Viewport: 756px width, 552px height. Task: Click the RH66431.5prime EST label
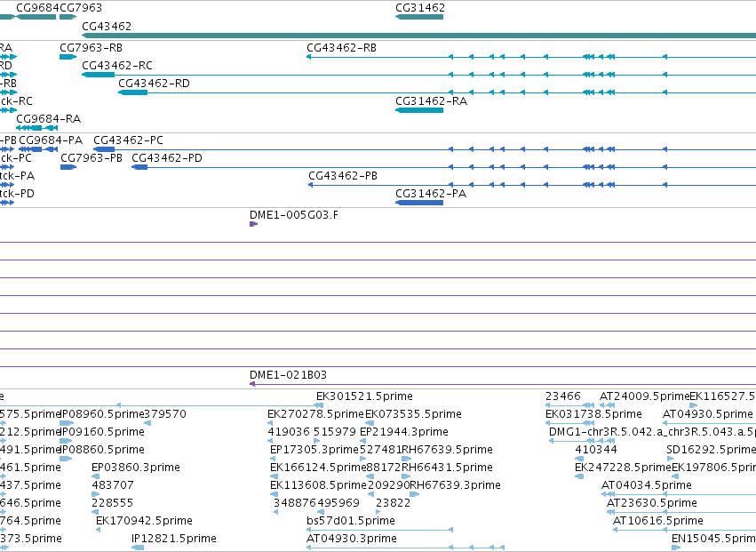click(448, 468)
